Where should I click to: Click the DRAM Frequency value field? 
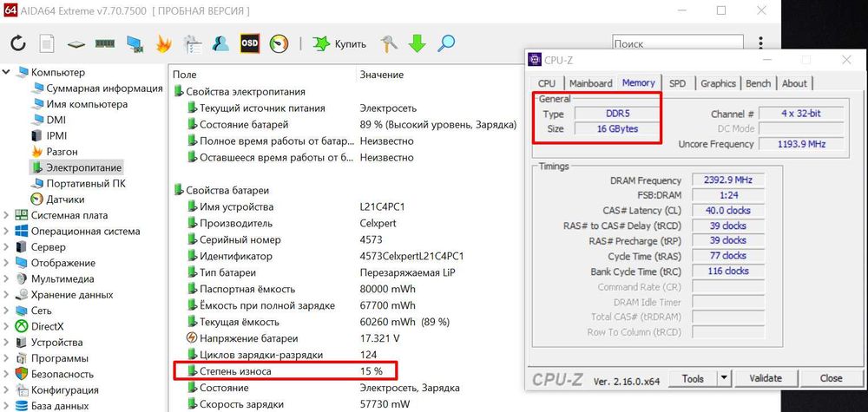pos(728,180)
